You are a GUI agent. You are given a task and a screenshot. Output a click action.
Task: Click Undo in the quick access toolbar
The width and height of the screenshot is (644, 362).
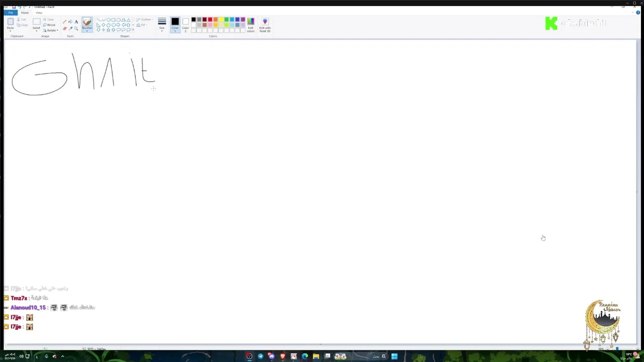[x=20, y=7]
